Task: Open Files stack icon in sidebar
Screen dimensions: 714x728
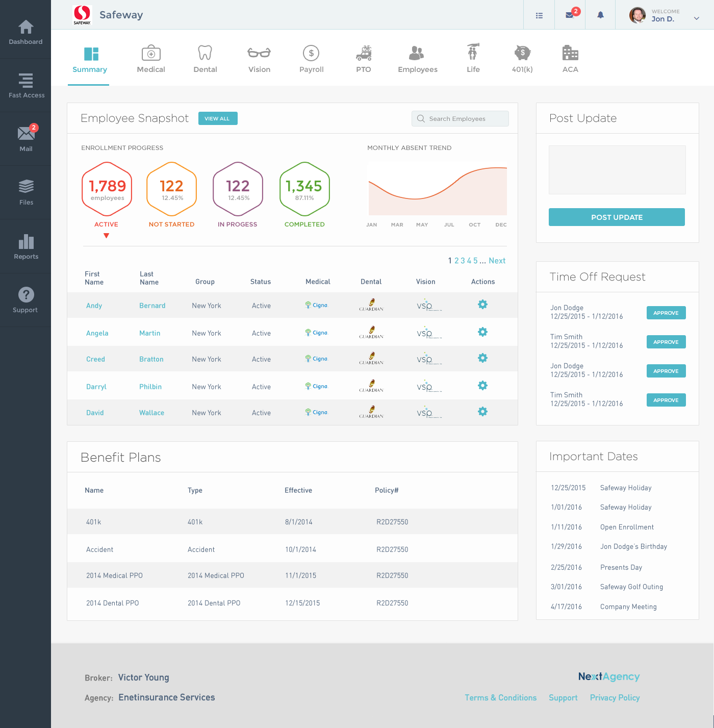Action: 26,192
